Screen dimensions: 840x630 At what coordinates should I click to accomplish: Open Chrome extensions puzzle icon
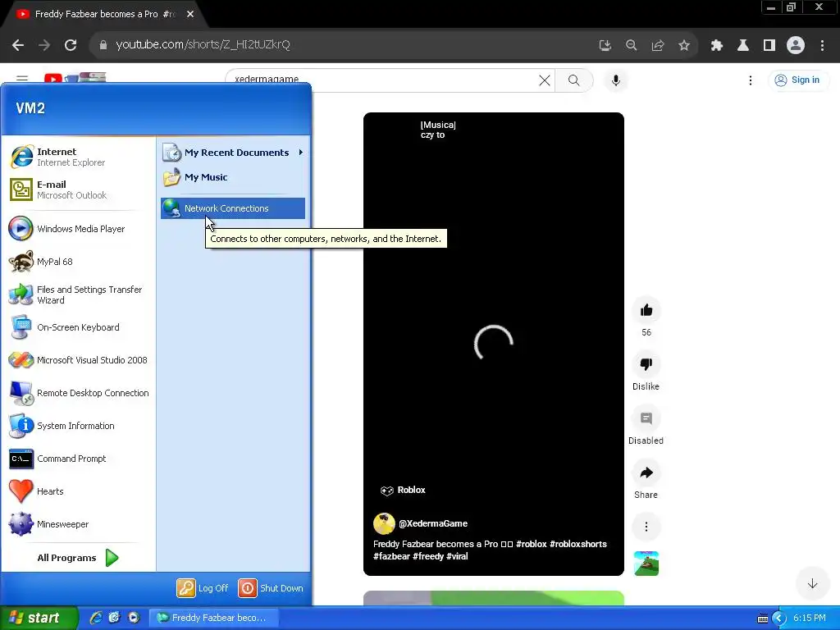717,46
